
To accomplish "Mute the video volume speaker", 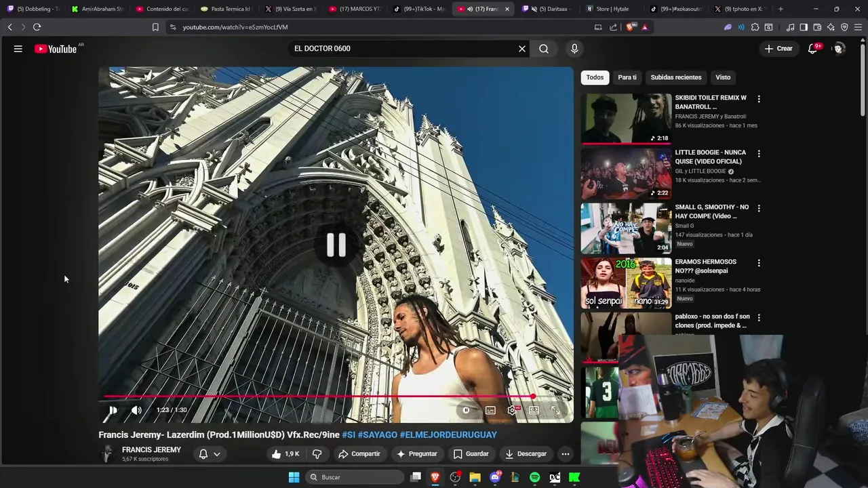I will (x=136, y=410).
